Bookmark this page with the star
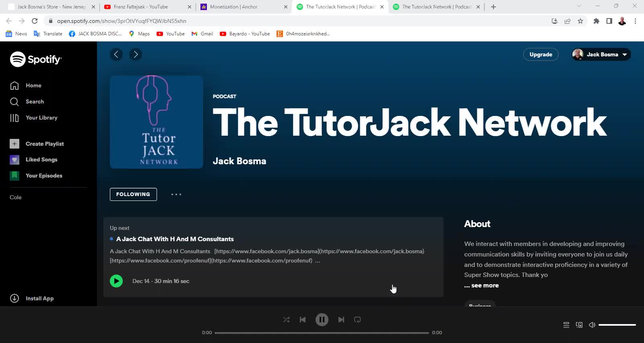The image size is (644, 343). point(580,21)
